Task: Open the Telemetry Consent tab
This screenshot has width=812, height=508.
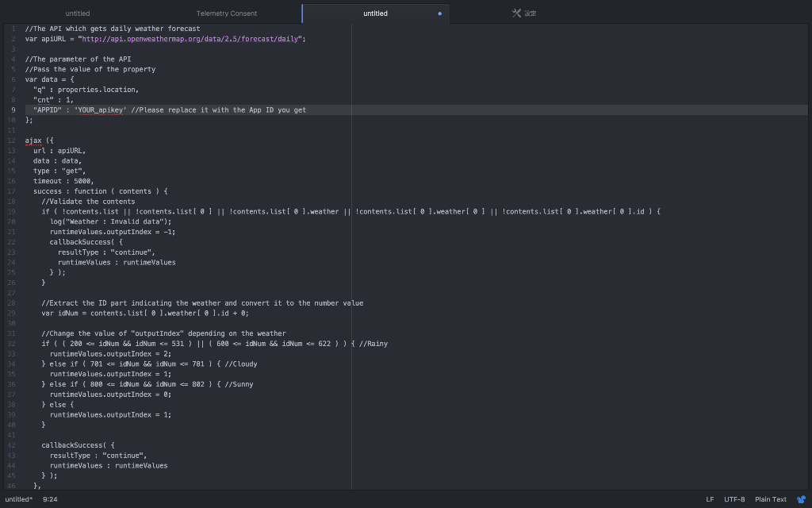Action: point(226,13)
